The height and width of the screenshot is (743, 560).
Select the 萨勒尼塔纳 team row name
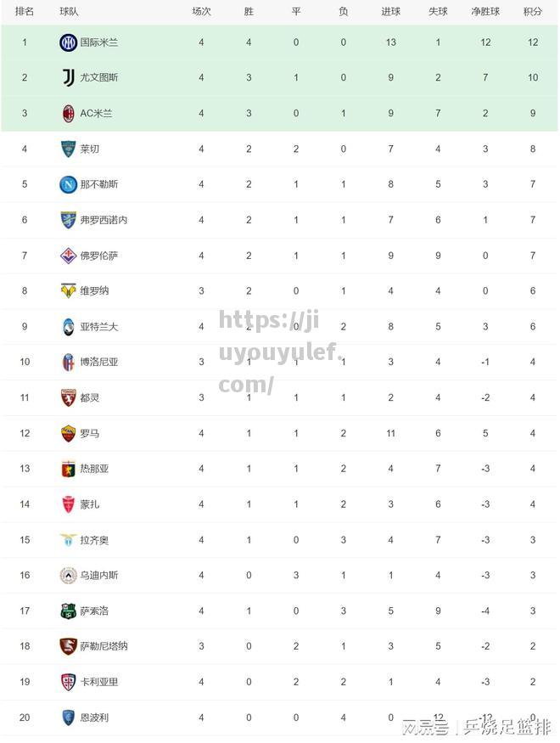(104, 646)
